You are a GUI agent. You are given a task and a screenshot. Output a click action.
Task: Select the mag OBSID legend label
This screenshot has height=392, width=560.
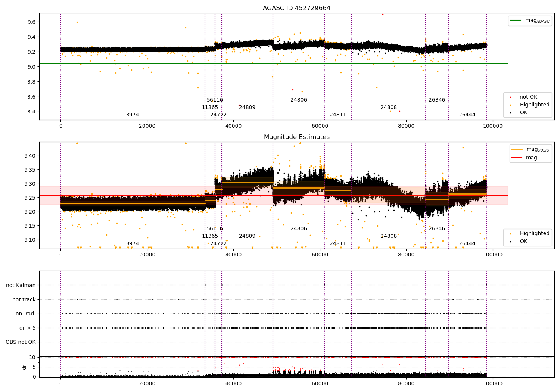[538, 149]
